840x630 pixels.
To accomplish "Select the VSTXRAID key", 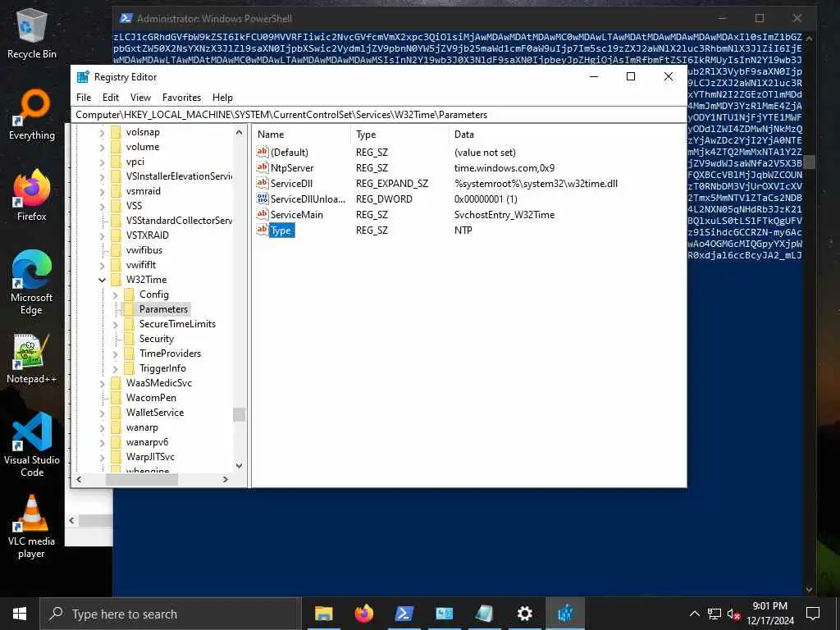I will [x=148, y=235].
